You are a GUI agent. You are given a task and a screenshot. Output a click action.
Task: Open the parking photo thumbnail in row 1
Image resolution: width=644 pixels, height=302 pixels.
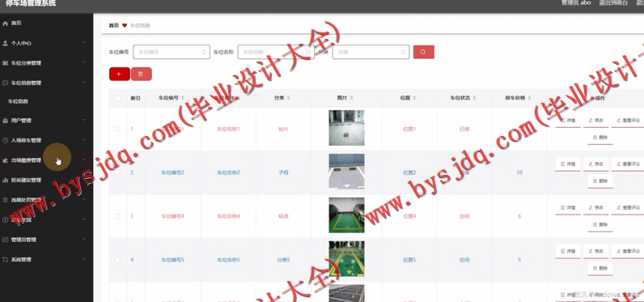click(x=346, y=128)
